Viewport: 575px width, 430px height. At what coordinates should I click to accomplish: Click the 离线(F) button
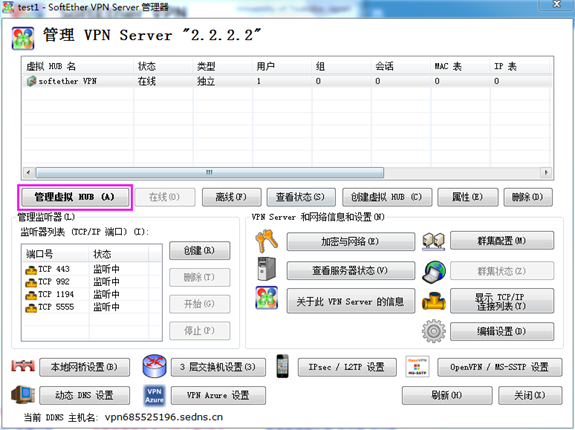pyautogui.click(x=231, y=198)
